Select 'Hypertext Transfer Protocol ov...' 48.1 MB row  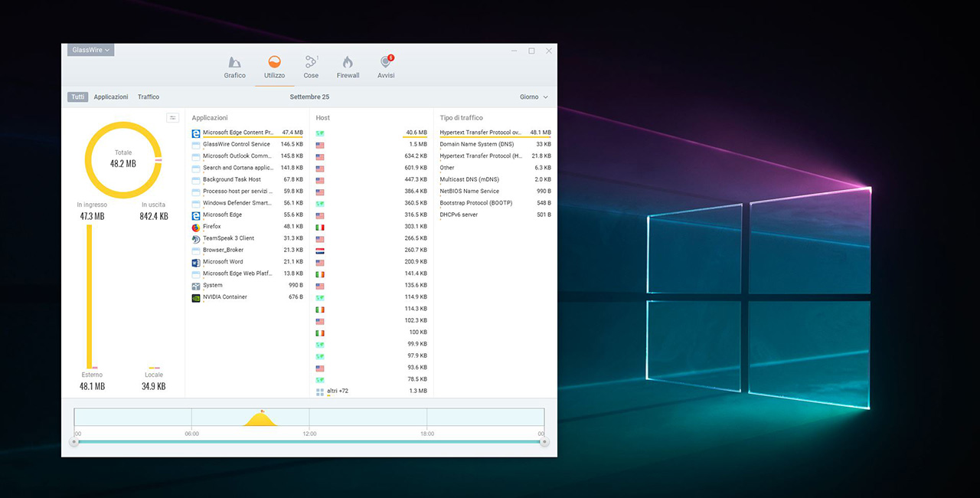tap(495, 133)
